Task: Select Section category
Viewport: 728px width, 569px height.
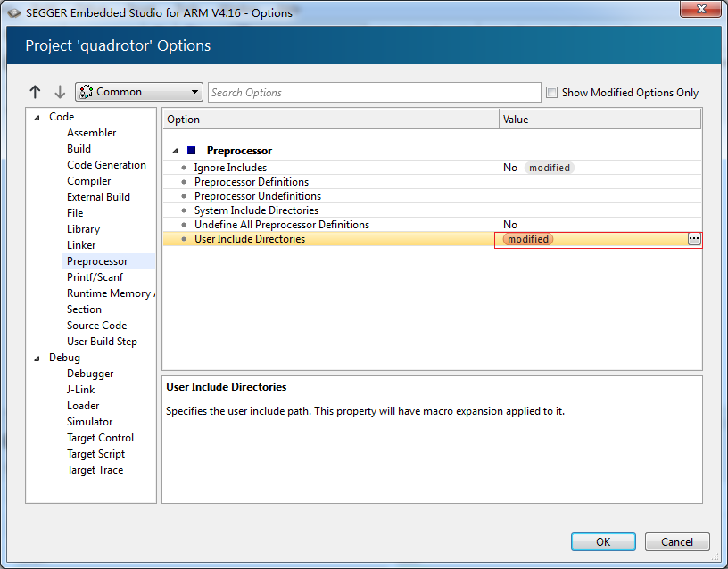Action: click(84, 309)
